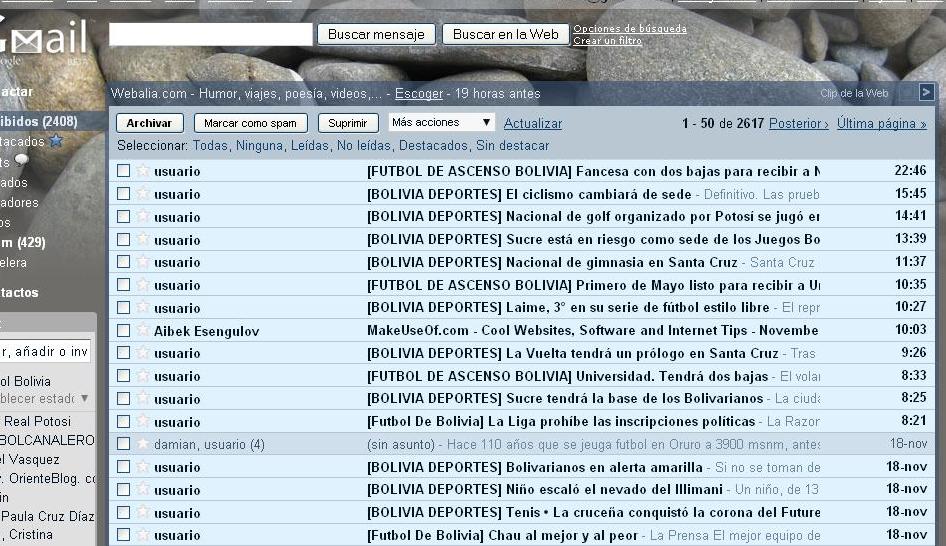Star the La Liga prohíbe email

(x=142, y=421)
